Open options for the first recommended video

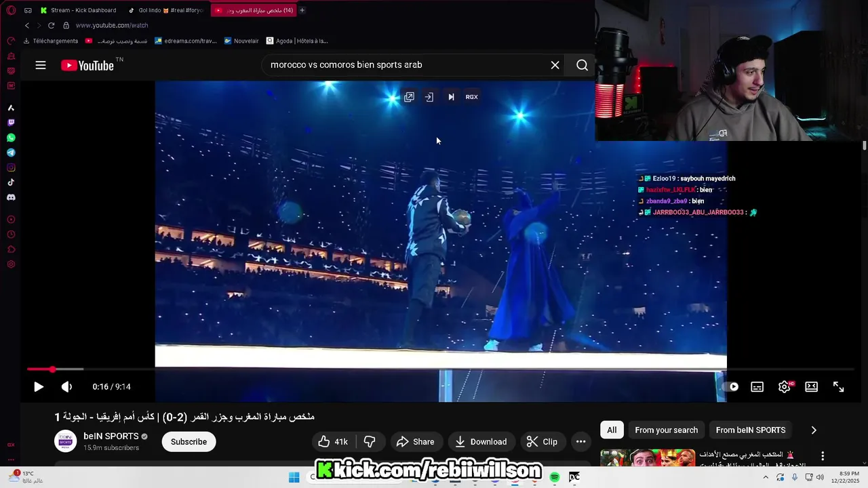click(823, 456)
